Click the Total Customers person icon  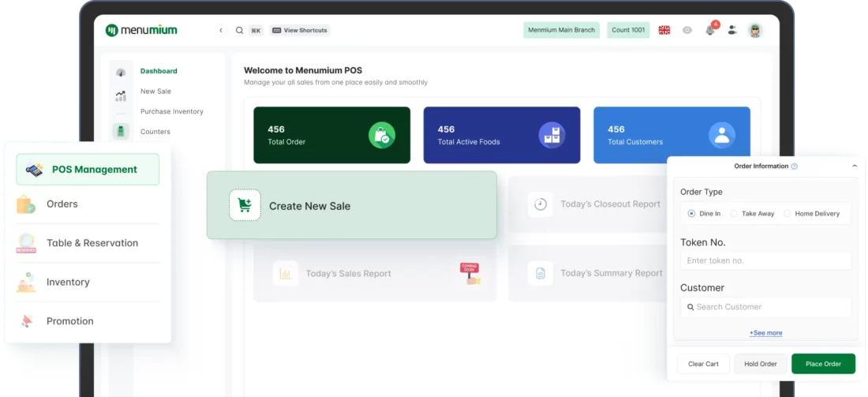722,135
